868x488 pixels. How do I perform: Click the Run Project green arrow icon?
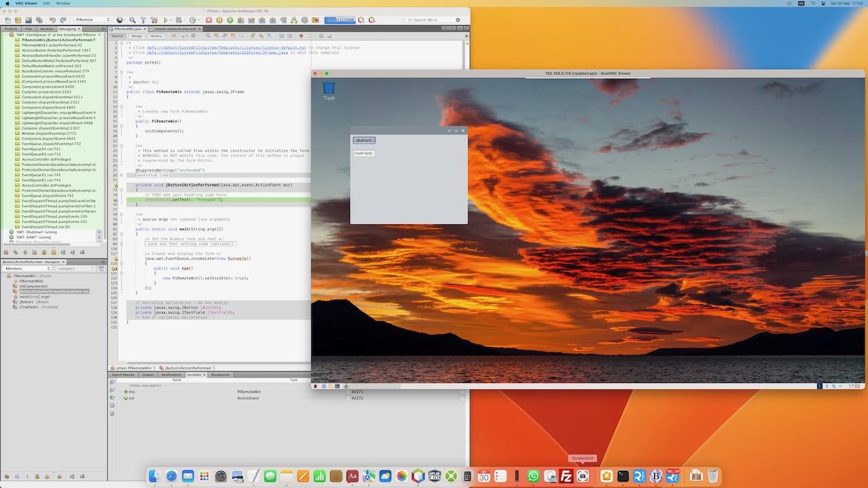pos(165,21)
